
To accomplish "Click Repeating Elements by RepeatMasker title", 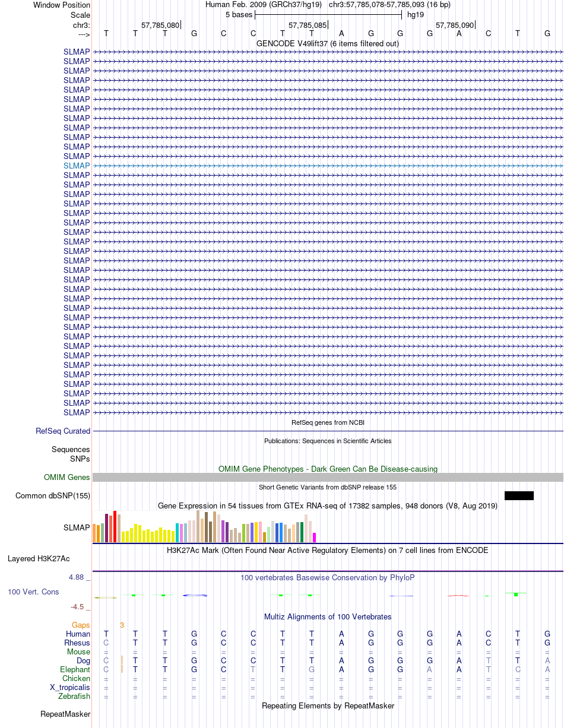I will point(328,705).
